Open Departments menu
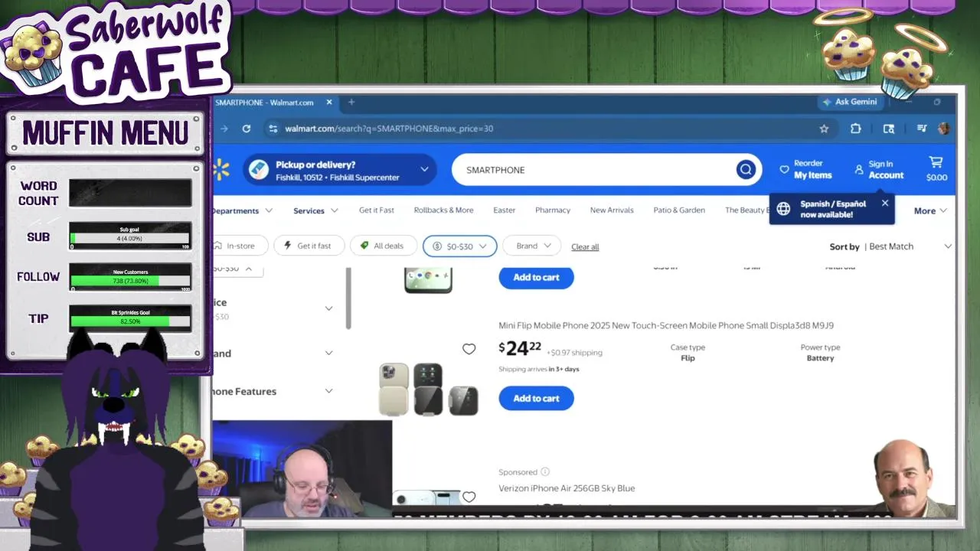The width and height of the screenshot is (980, 551). (x=241, y=210)
